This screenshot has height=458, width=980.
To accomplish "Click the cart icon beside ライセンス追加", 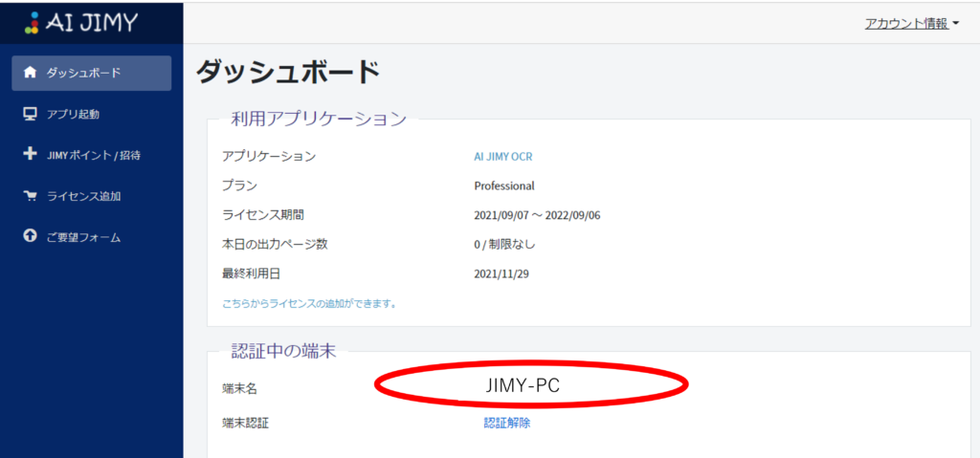I will pyautogui.click(x=30, y=196).
